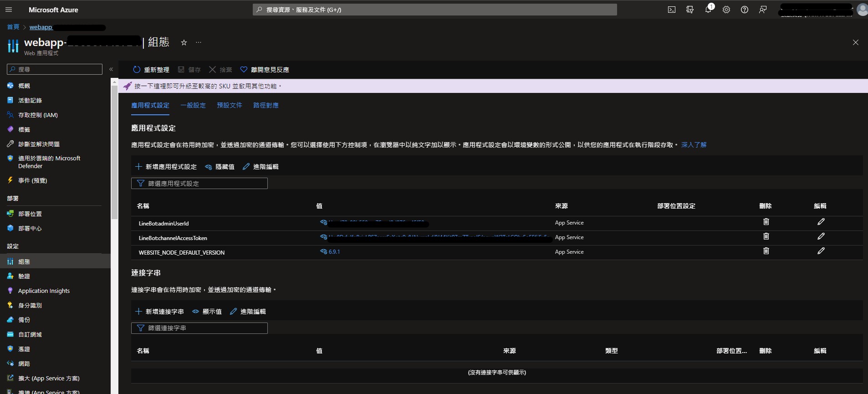Focus the sidebar 搜尋 search box
The image size is (868, 394).
click(55, 69)
